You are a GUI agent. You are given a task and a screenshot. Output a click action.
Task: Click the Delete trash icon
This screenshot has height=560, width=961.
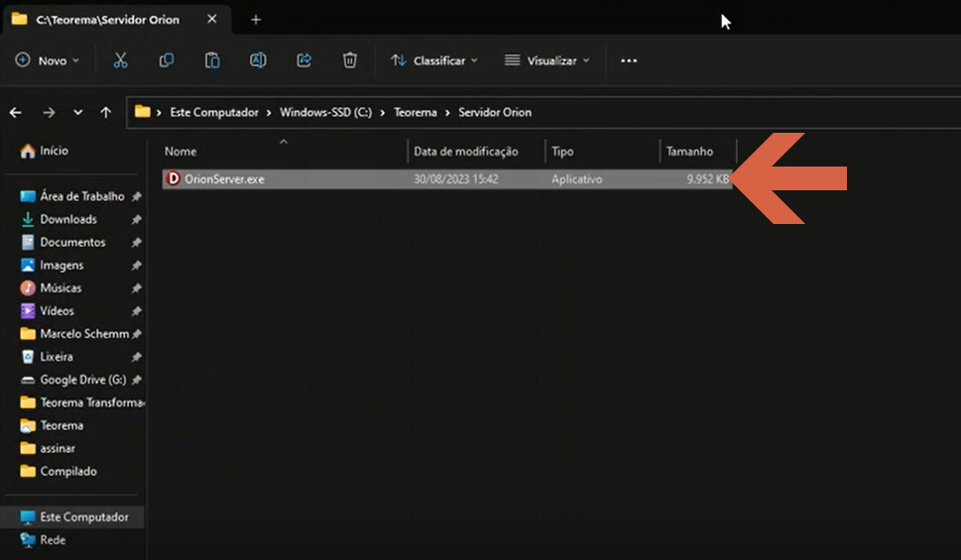click(349, 60)
